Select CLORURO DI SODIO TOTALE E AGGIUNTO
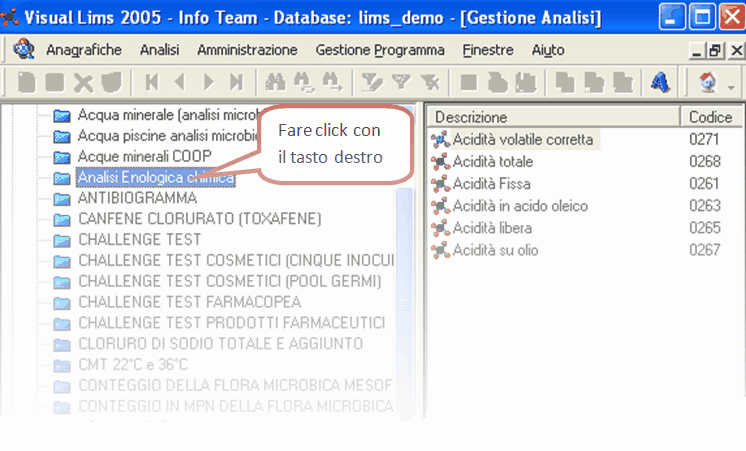 [221, 343]
